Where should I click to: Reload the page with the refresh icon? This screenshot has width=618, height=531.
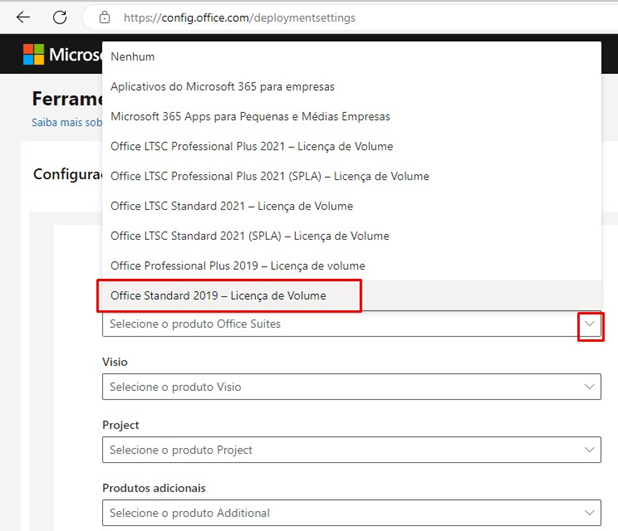(60, 17)
